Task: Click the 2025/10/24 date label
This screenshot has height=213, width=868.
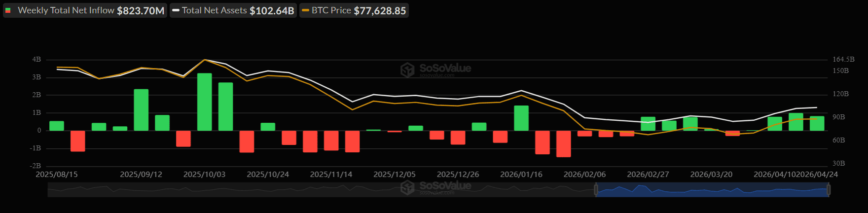Action: pos(268,175)
